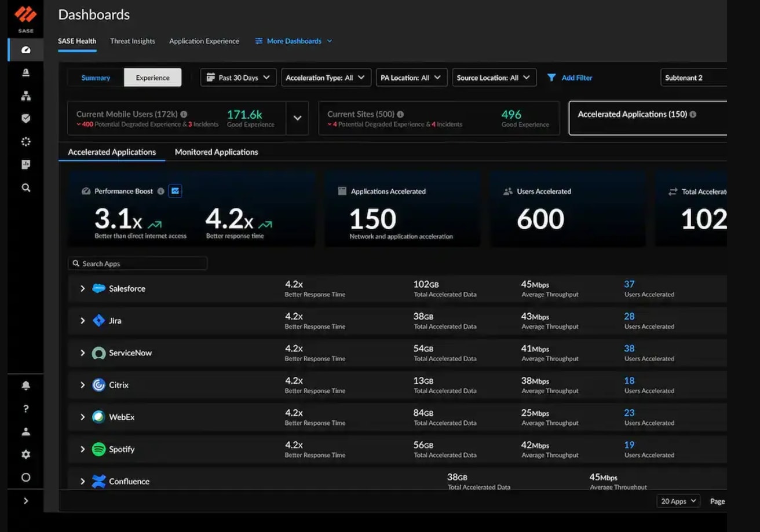Screen dimensions: 760x532
Task: Expand the mobile users card chevron
Action: (x=297, y=118)
